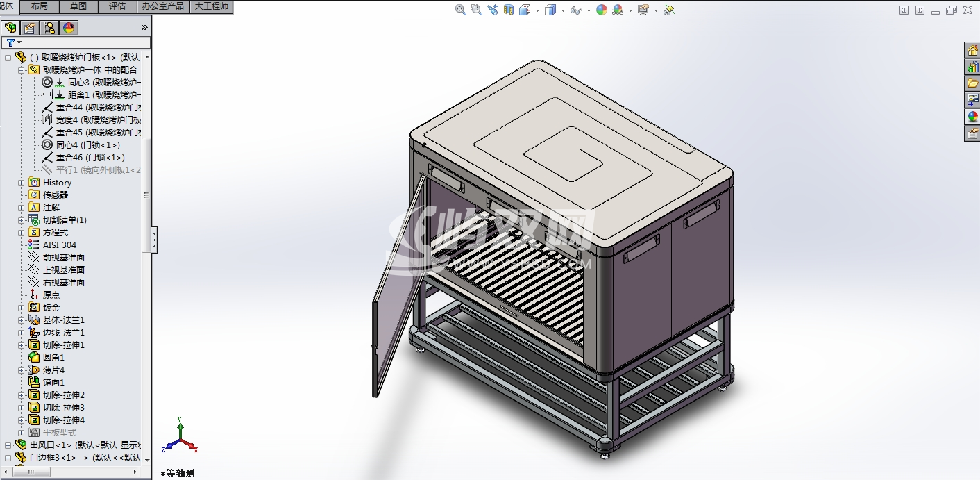This screenshot has width=980, height=480.
Task: Expand the 基体-法兰1 feature
Action: [21, 320]
